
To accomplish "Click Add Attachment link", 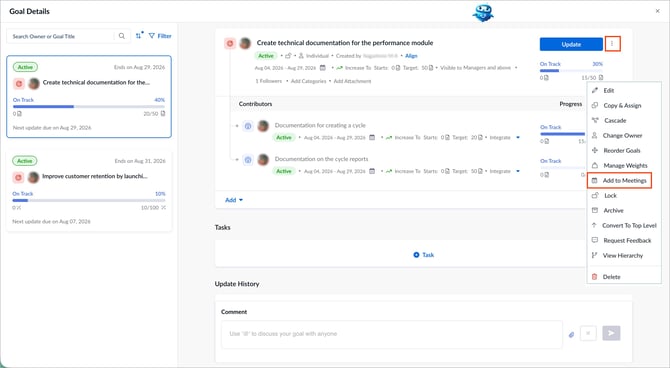I will coord(352,81).
